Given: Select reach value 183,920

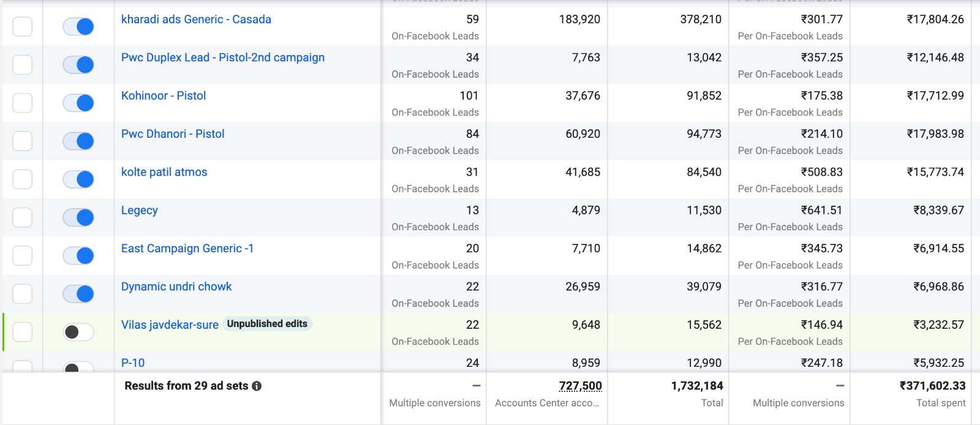Looking at the screenshot, I should tap(579, 19).
